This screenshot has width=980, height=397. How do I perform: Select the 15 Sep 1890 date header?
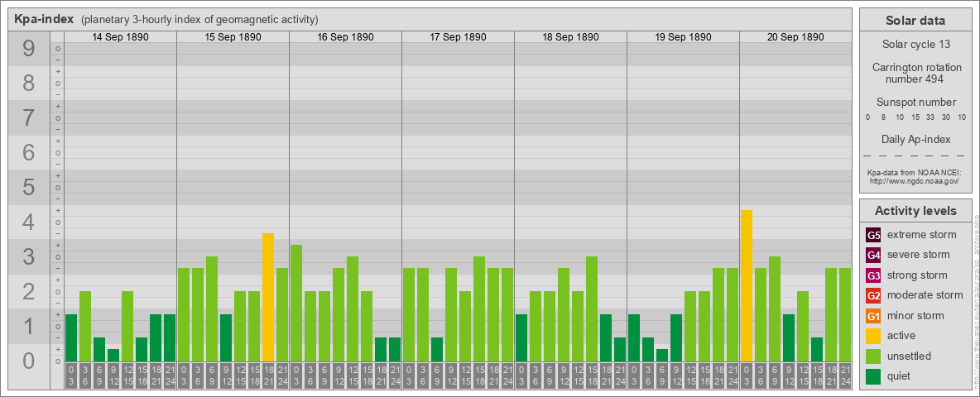click(x=233, y=37)
